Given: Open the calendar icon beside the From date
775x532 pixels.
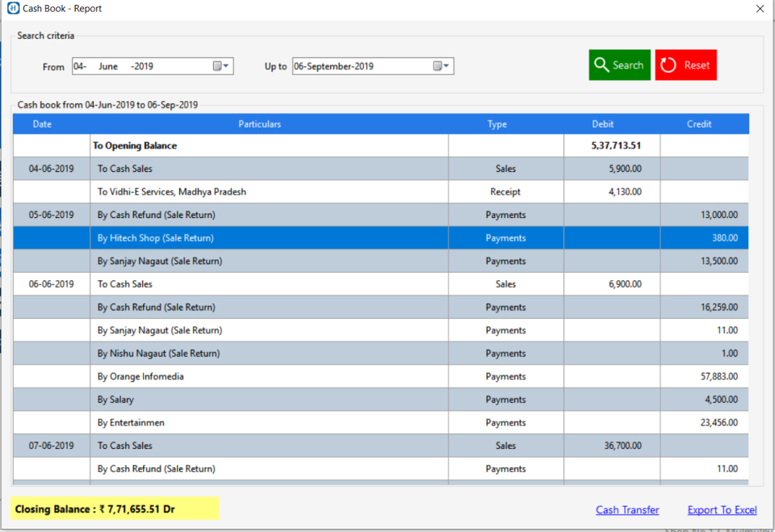Looking at the screenshot, I should [216, 66].
